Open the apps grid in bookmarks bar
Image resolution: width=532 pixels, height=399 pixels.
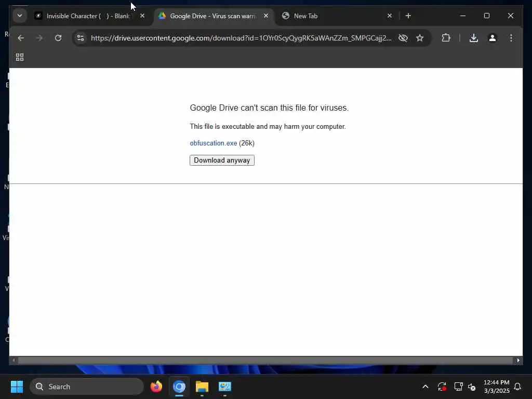pyautogui.click(x=20, y=57)
